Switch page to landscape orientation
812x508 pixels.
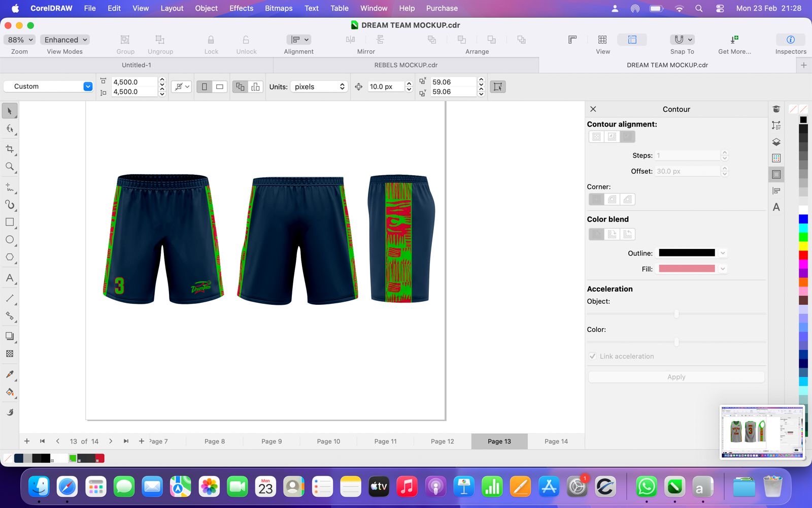coord(220,87)
